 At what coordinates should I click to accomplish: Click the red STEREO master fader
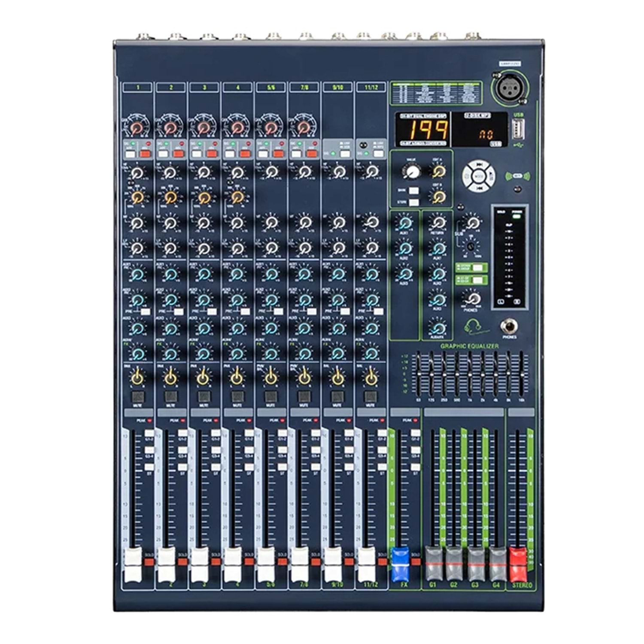click(x=517, y=564)
